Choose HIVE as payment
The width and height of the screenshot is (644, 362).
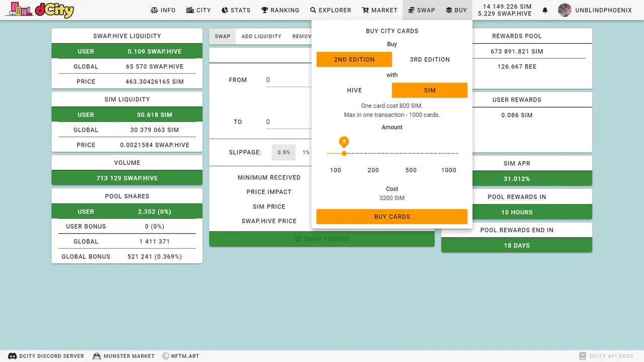[354, 90]
